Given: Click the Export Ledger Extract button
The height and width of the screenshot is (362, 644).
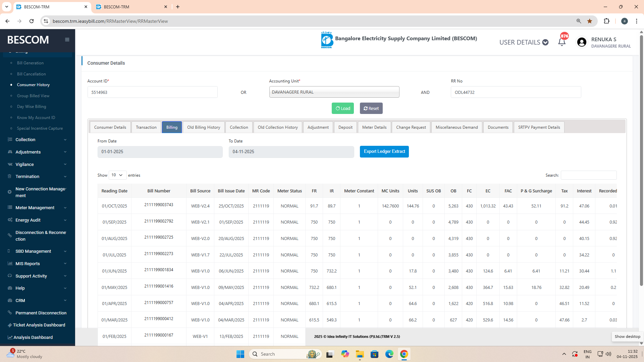Looking at the screenshot, I should point(384,152).
